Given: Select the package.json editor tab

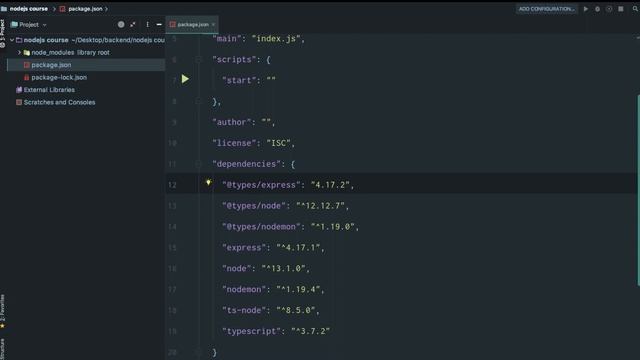Looking at the screenshot, I should click(193, 24).
